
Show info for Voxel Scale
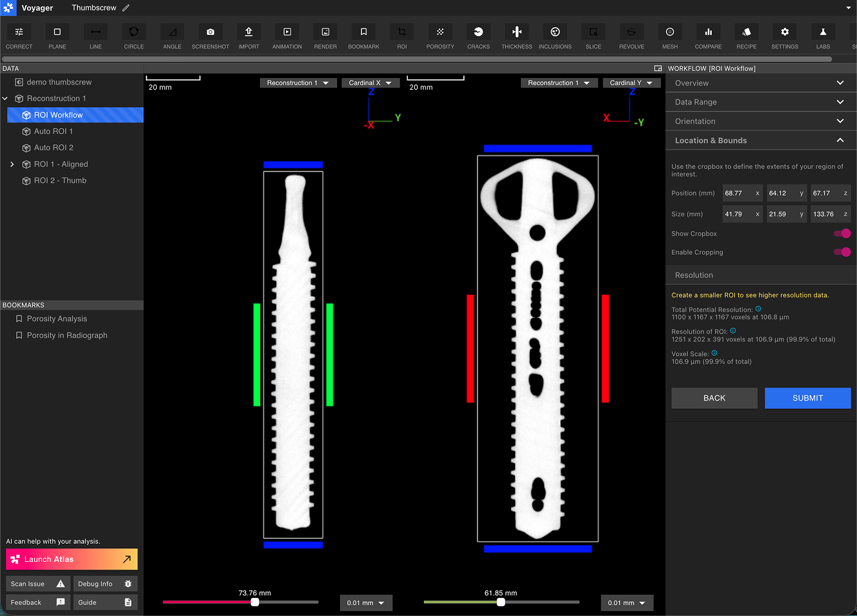coord(714,353)
